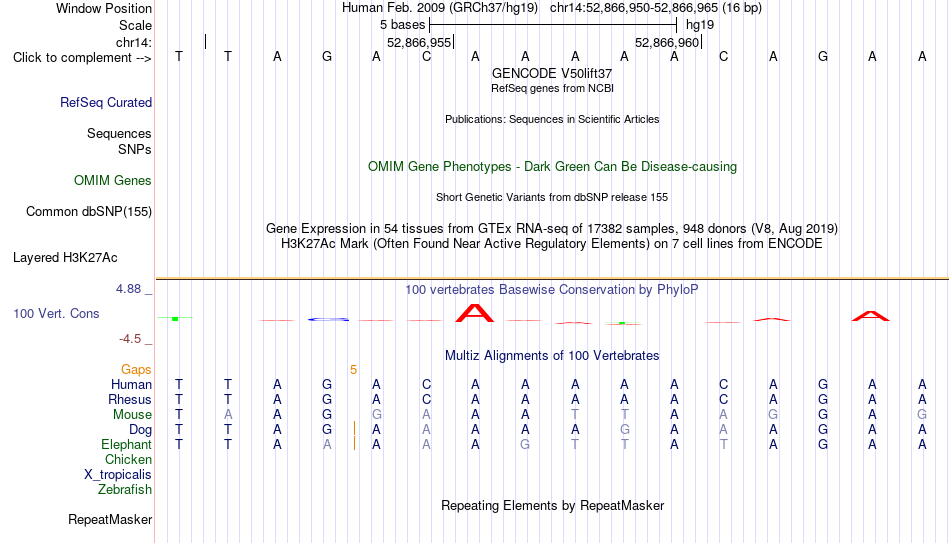Click Repeating Elements by RepeatMasker title

tap(553, 505)
